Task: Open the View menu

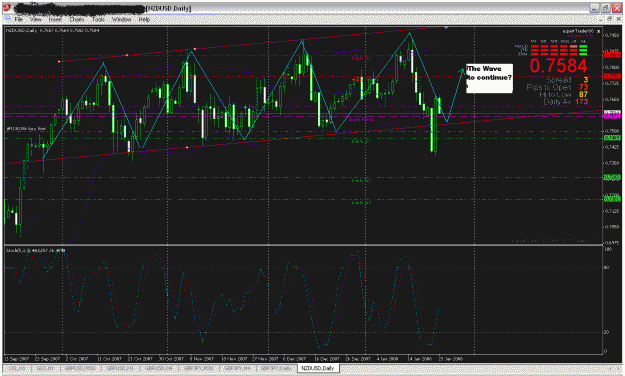Action: click(35, 19)
